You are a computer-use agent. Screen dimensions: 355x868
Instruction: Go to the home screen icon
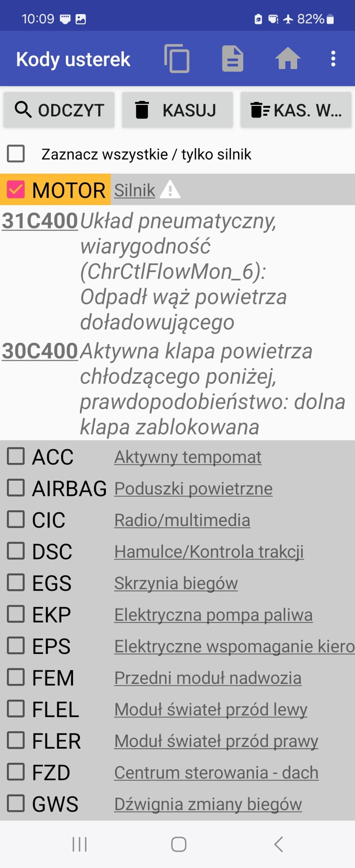click(x=288, y=59)
